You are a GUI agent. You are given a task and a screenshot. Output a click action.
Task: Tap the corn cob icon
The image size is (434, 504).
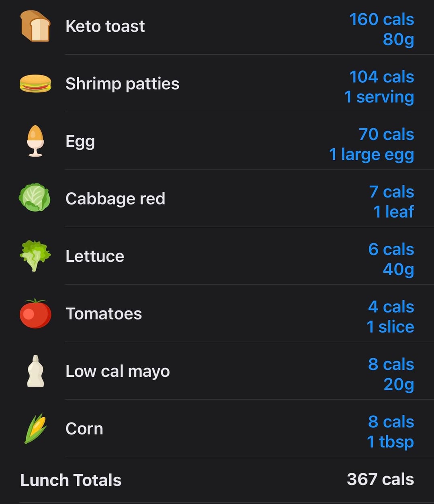(x=35, y=429)
